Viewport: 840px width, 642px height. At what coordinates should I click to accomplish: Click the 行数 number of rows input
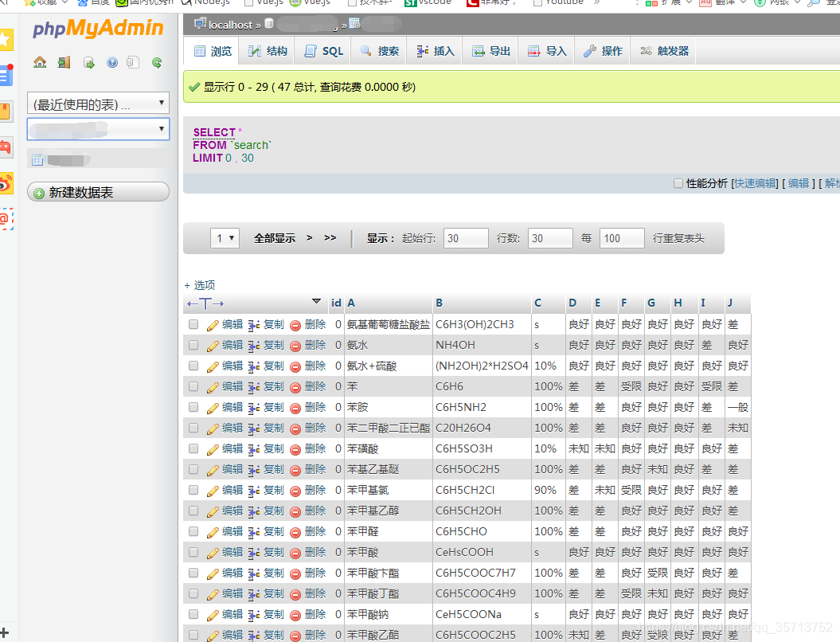point(550,238)
